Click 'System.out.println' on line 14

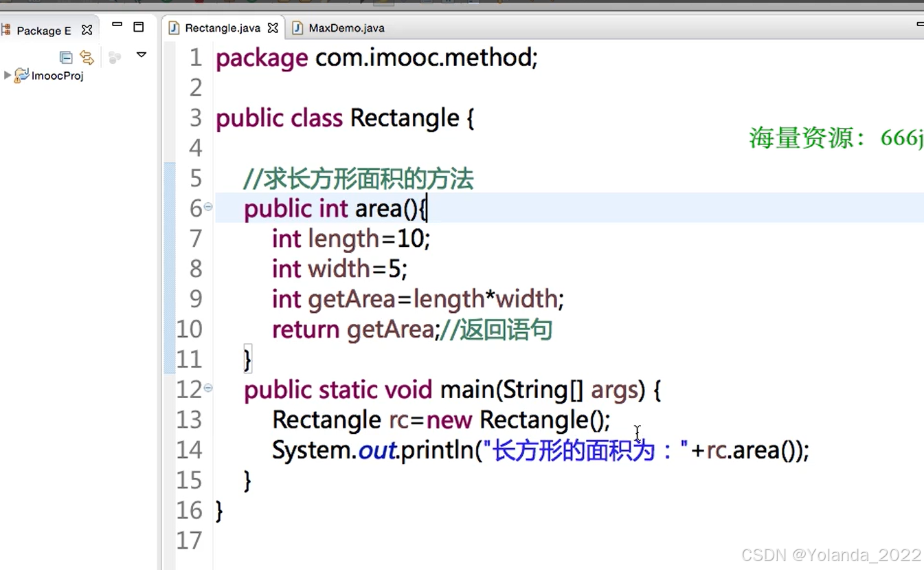click(372, 451)
